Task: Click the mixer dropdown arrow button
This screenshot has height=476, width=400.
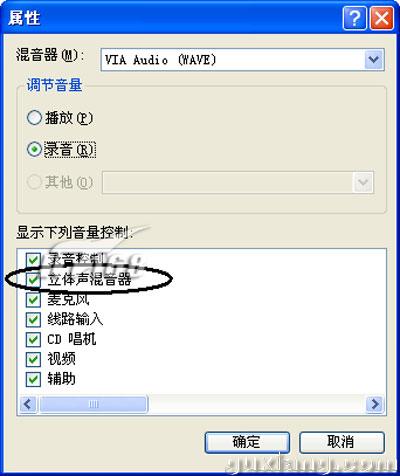Action: click(374, 59)
